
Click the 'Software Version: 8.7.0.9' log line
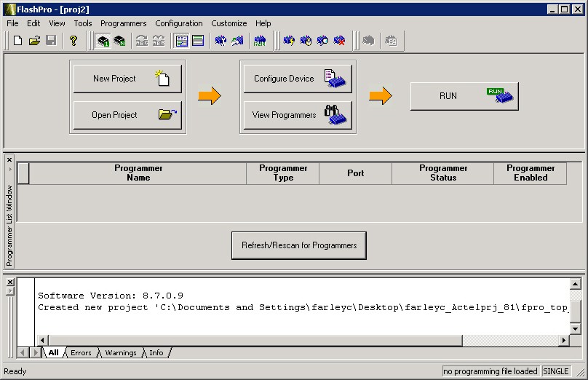111,296
